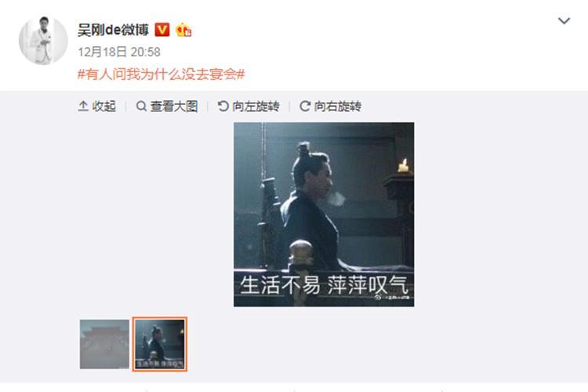The width and height of the screenshot is (588, 392).
Task: Collapse the image via 收起 text
Action: coord(103,106)
